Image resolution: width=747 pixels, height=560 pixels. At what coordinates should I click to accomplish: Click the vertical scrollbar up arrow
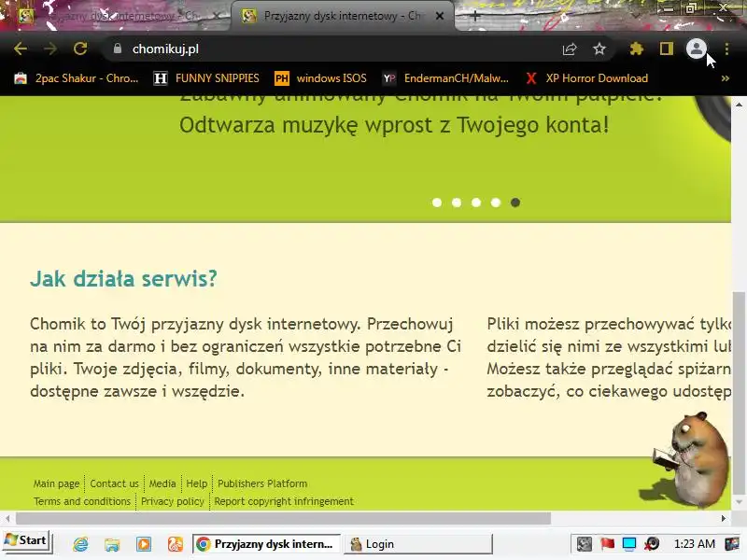point(739,105)
